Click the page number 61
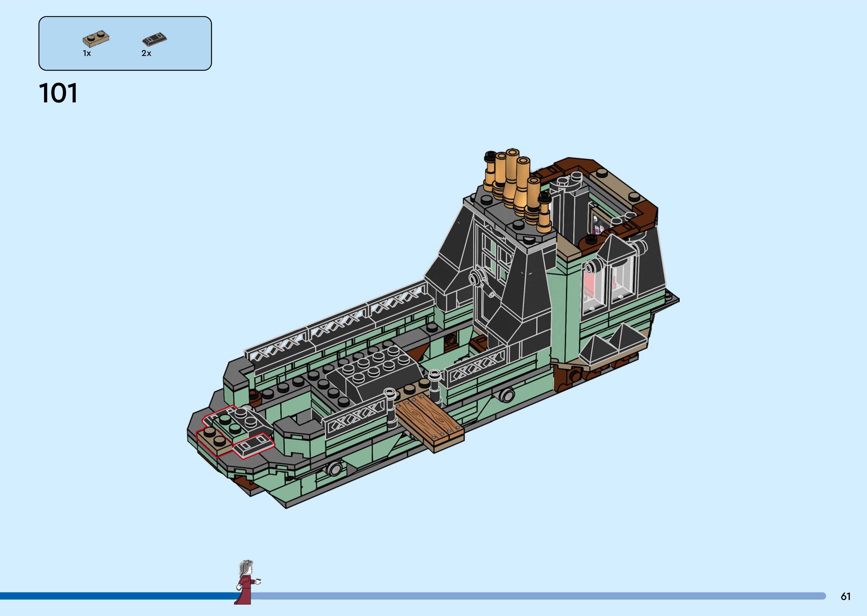867x616 pixels. point(845,596)
